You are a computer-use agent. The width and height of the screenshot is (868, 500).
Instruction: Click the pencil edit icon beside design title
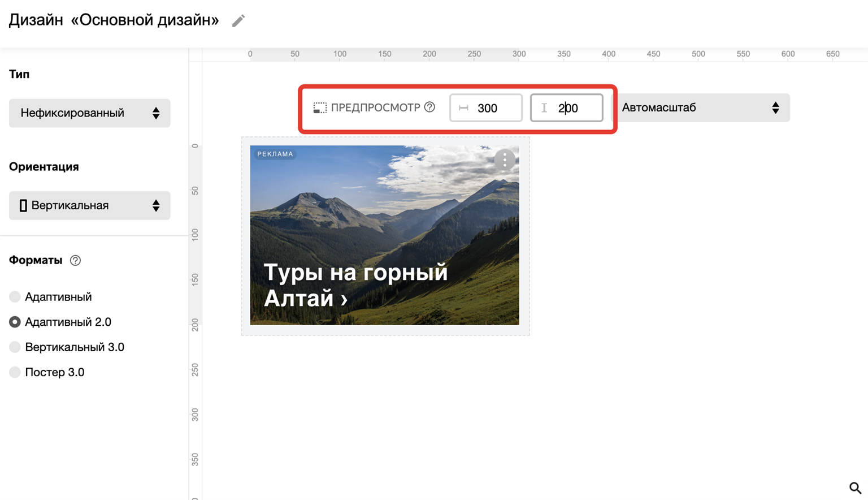[x=238, y=21]
